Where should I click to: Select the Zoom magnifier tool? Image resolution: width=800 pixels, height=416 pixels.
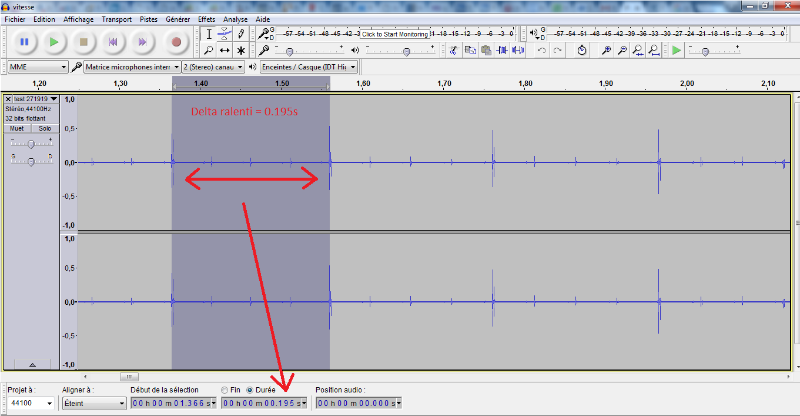(x=209, y=50)
